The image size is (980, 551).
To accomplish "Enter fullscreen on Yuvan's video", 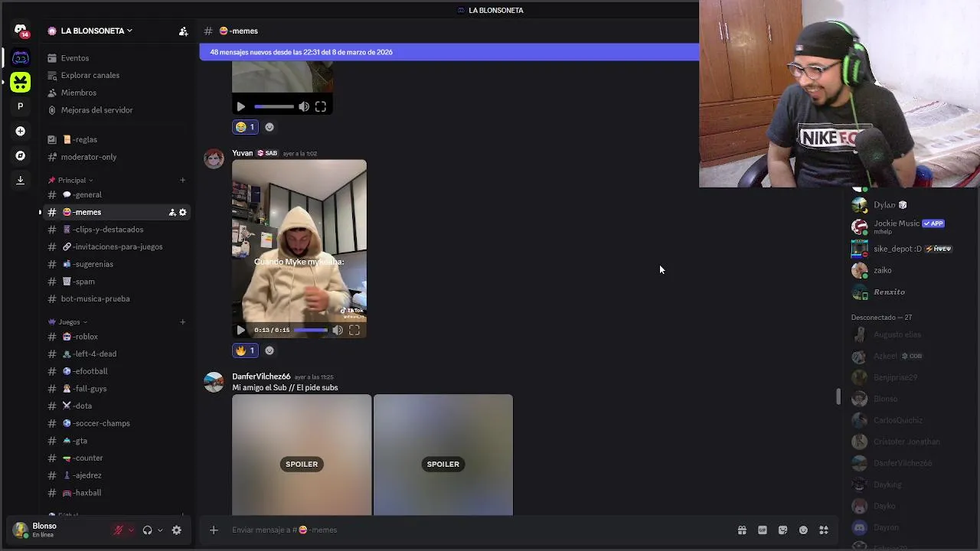I will tap(354, 330).
